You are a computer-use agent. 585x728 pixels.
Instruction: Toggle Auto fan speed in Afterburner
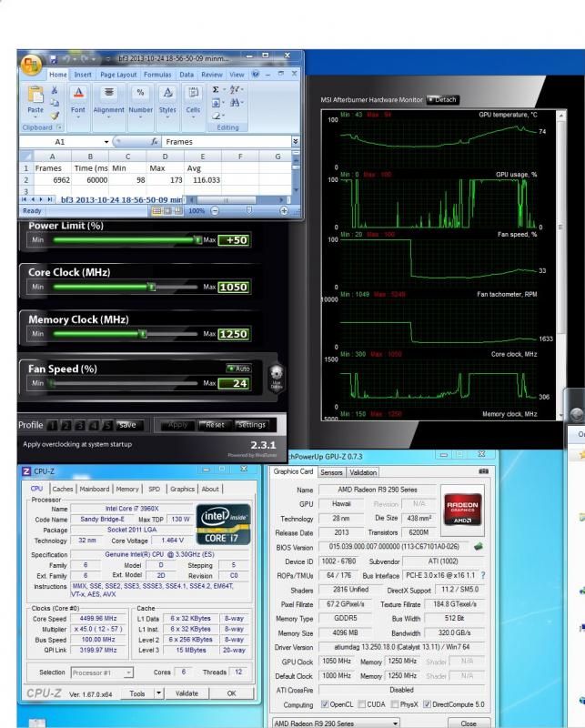point(239,369)
